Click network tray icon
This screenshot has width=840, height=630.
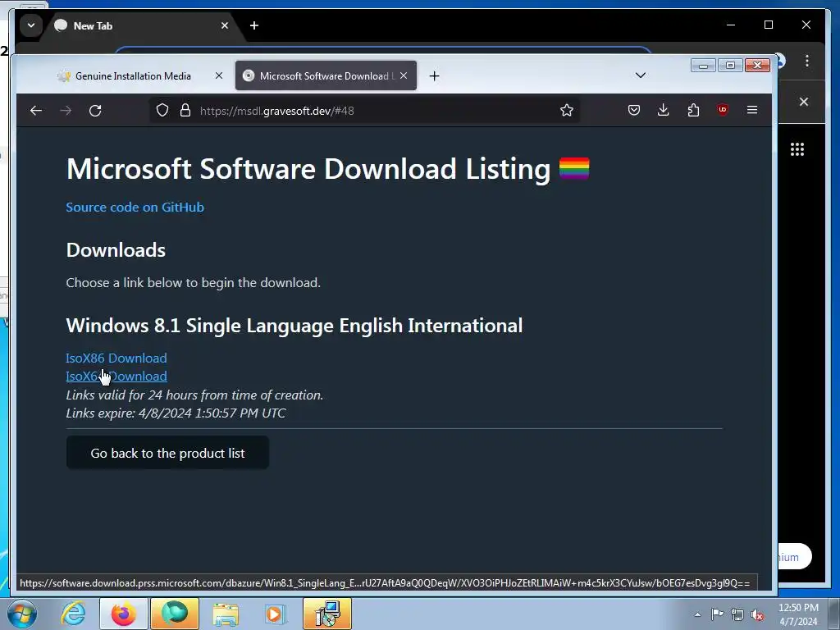click(x=737, y=615)
